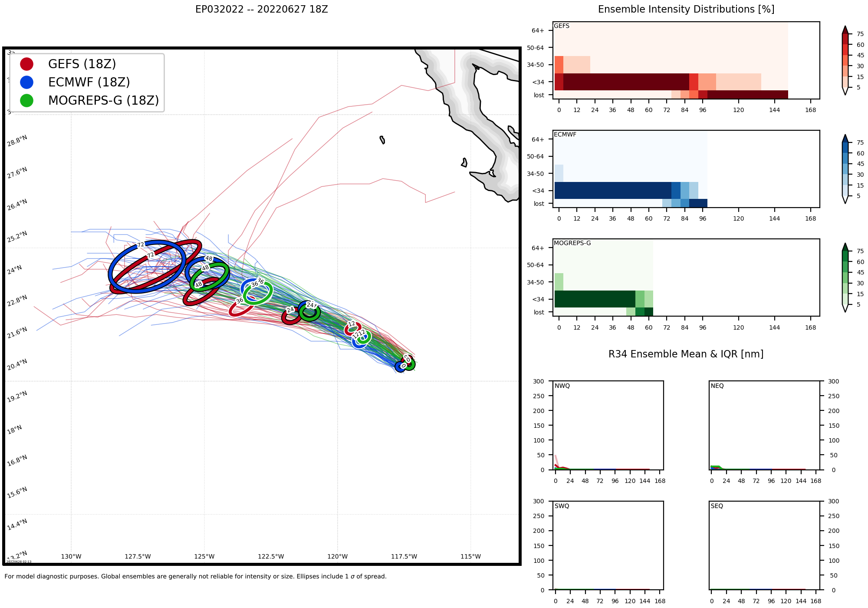Viewport: 868px width, 608px height.
Task: Click the GEFS intensity colorbar
Action: pos(845,60)
